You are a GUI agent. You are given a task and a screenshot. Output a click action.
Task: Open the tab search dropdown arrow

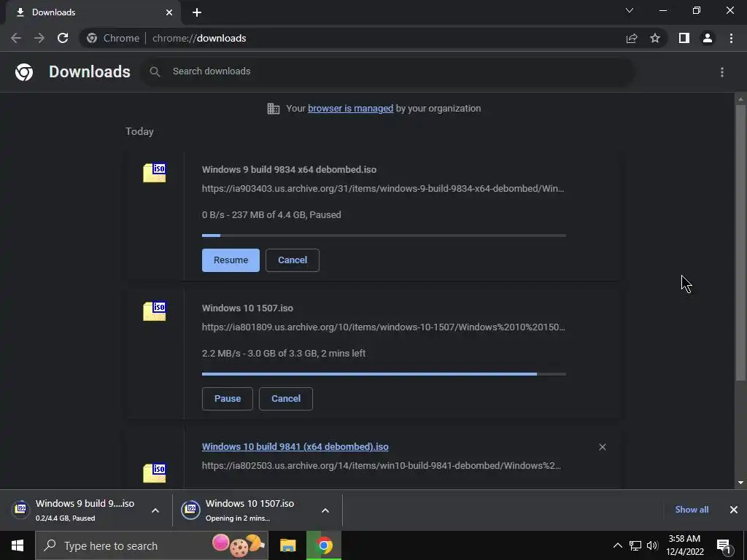click(630, 10)
